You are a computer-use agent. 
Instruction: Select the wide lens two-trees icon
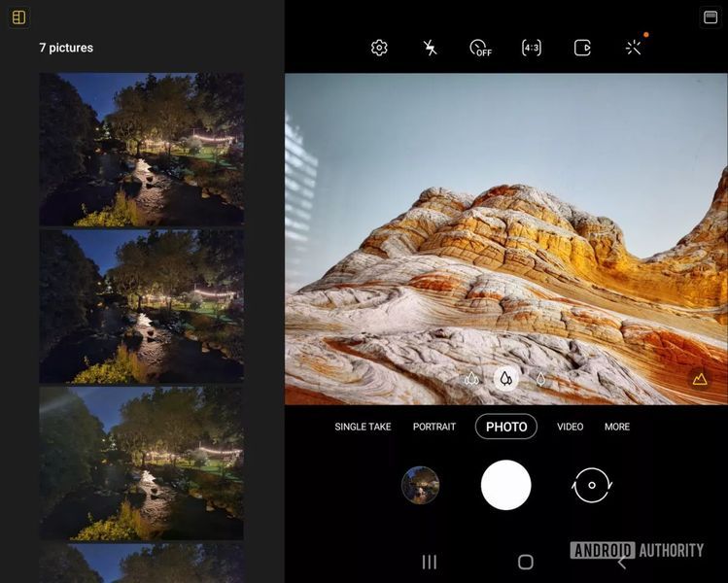[505, 379]
